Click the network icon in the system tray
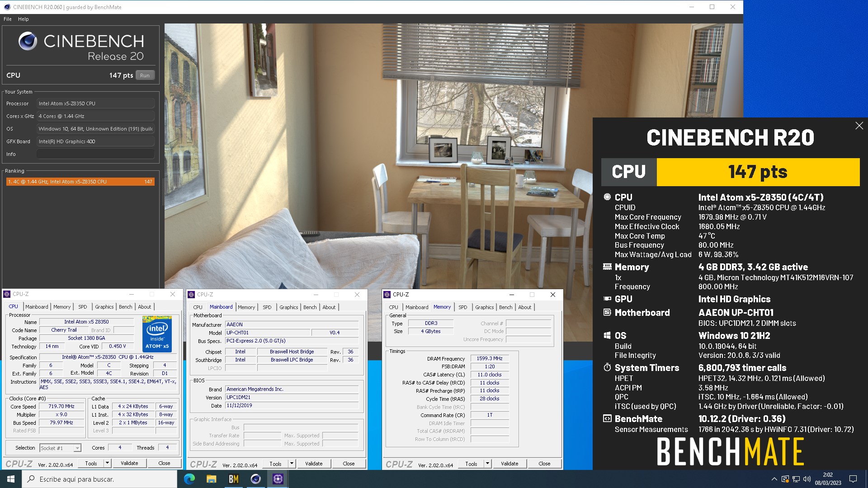The width and height of the screenshot is (868, 488). (x=796, y=479)
